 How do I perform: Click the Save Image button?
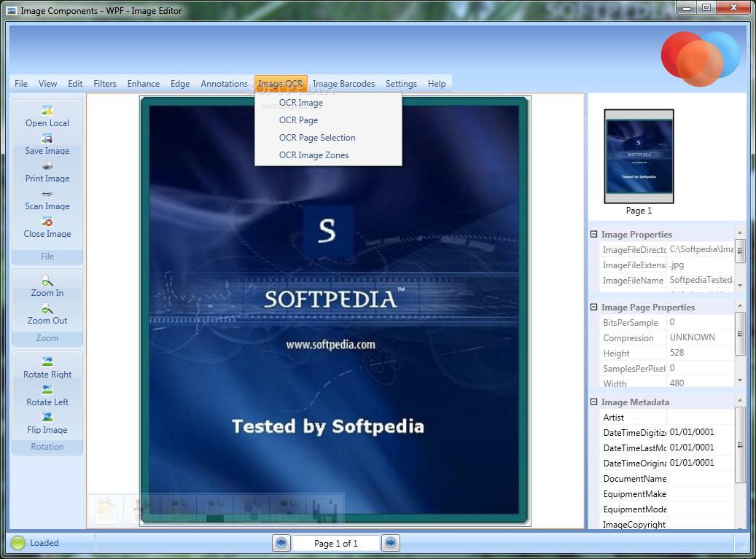click(x=47, y=145)
